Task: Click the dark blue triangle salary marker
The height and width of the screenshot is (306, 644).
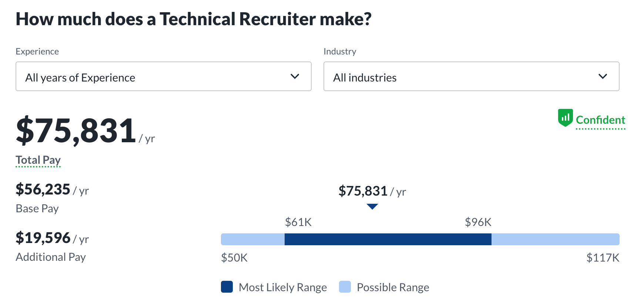Action: pos(372,207)
